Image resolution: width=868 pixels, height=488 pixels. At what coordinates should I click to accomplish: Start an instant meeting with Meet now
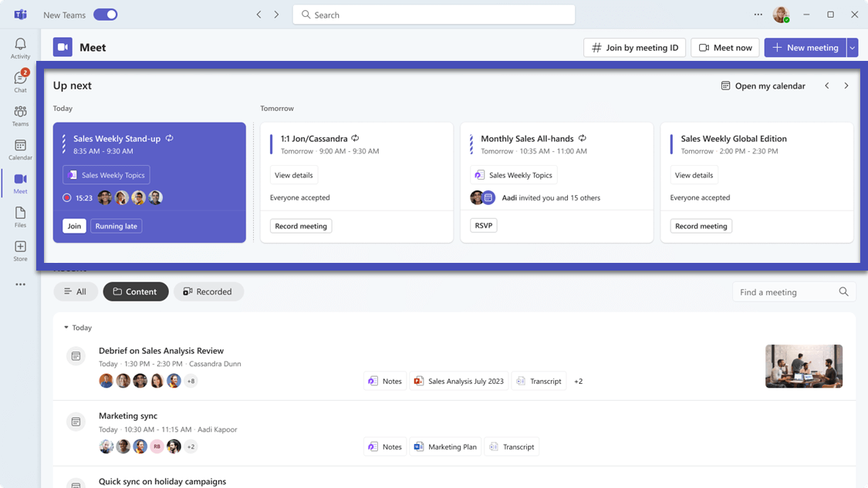724,47
